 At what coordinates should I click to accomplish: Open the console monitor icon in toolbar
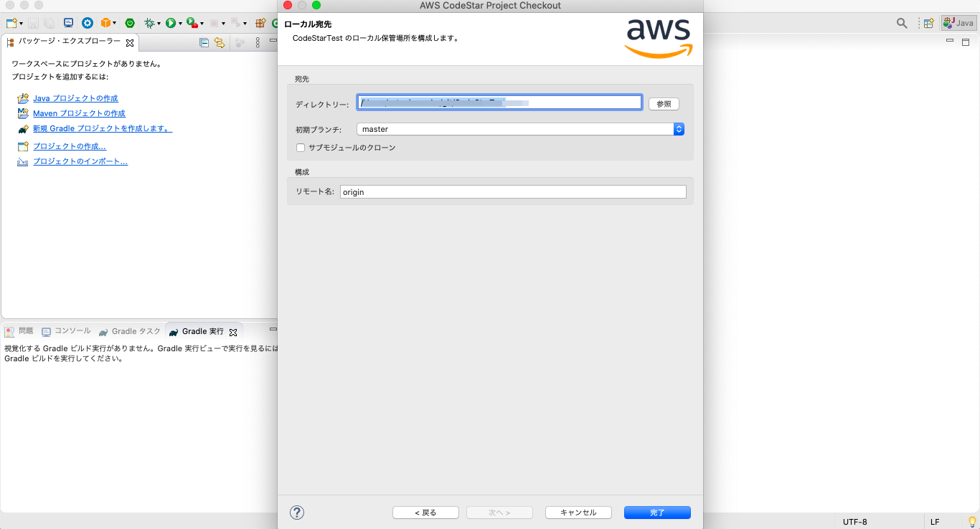click(68, 23)
